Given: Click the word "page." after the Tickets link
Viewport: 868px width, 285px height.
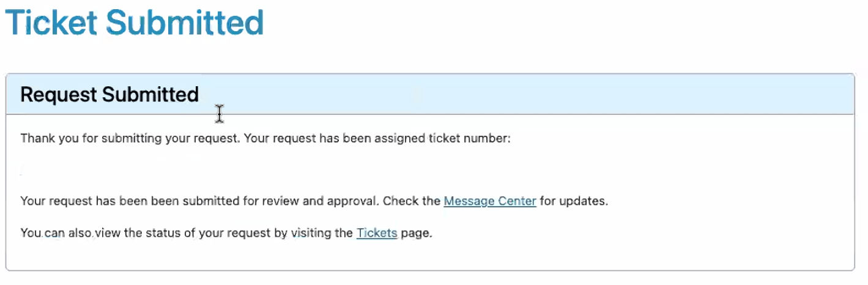Looking at the screenshot, I should pyautogui.click(x=417, y=233).
